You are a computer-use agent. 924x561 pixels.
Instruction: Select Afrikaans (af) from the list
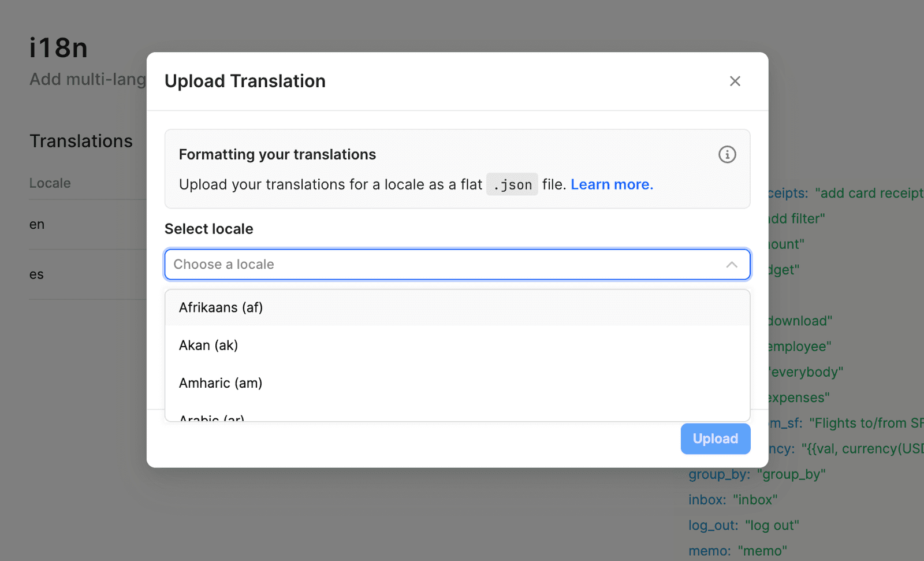221,307
